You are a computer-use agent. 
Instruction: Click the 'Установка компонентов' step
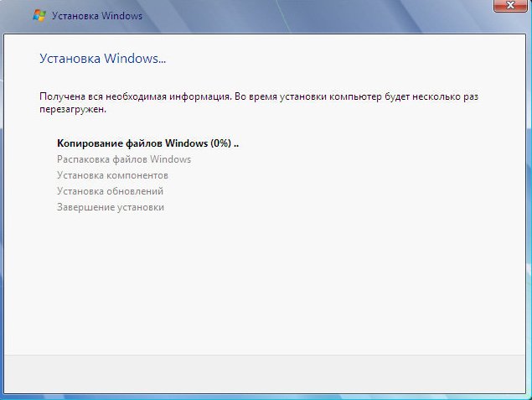pos(112,175)
